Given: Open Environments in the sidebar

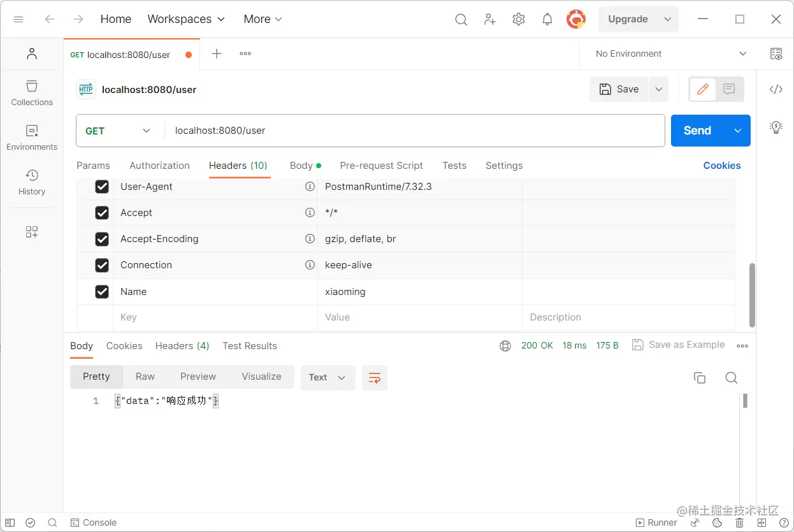Looking at the screenshot, I should pos(32,137).
